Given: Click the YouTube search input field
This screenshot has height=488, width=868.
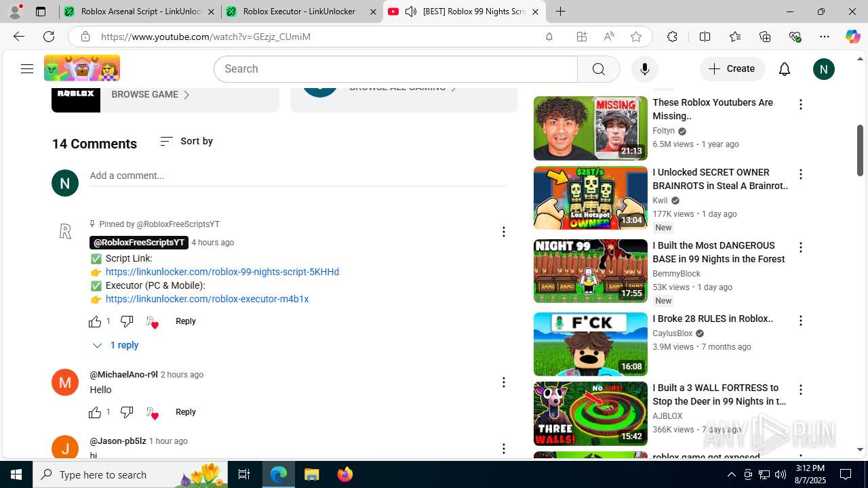Looking at the screenshot, I should pyautogui.click(x=395, y=69).
